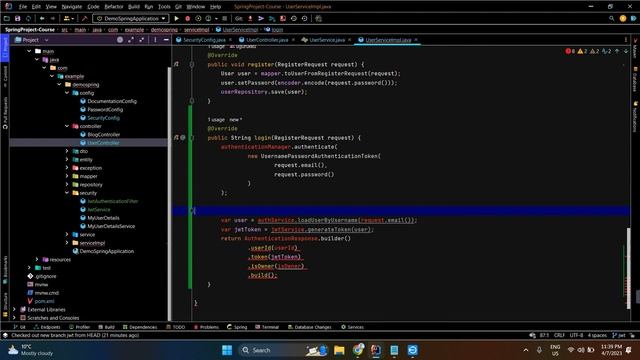This screenshot has height=360, width=640.
Task: Click the Git Rollback icon
Action: [304, 18]
